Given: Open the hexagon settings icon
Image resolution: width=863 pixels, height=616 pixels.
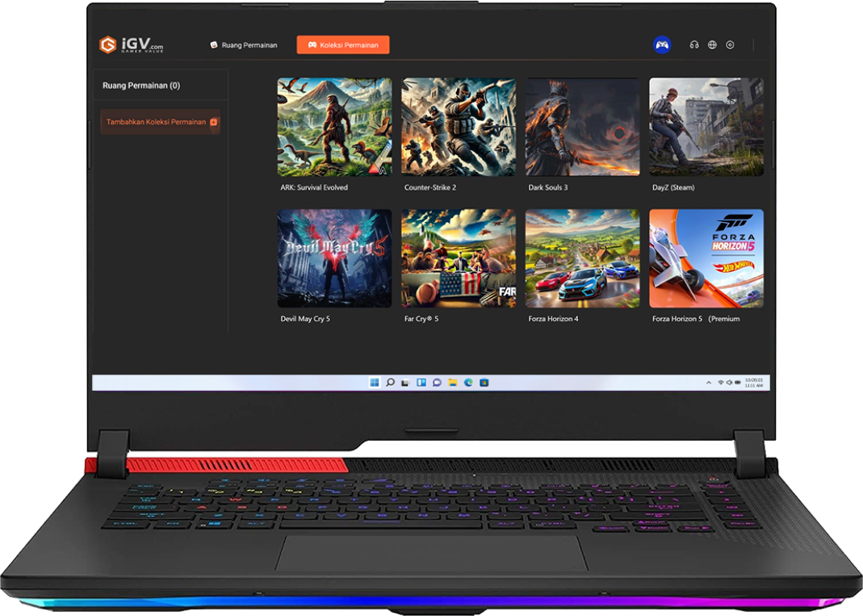Looking at the screenshot, I should [x=730, y=45].
